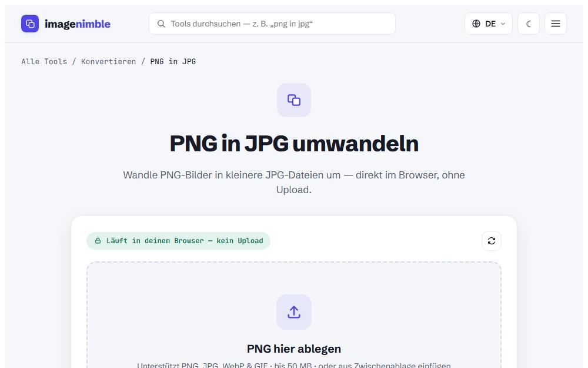This screenshot has width=588, height=368.
Task: Click the PNG in JPG breadcrumb text
Action: pos(173,62)
